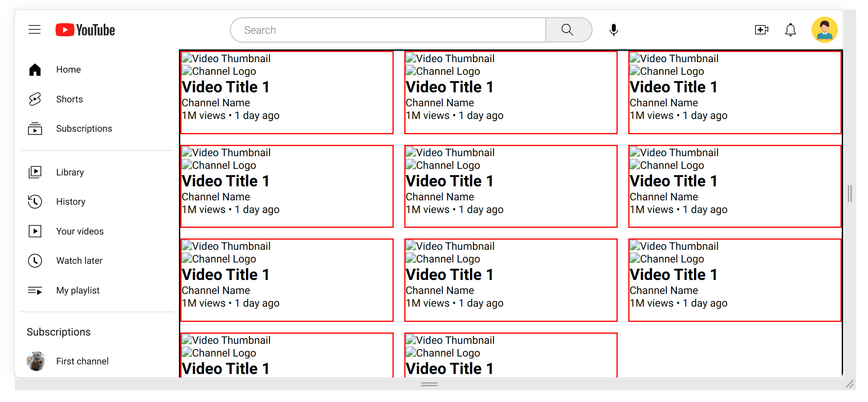Go to Home in the sidebar
868x402 pixels.
click(x=68, y=70)
